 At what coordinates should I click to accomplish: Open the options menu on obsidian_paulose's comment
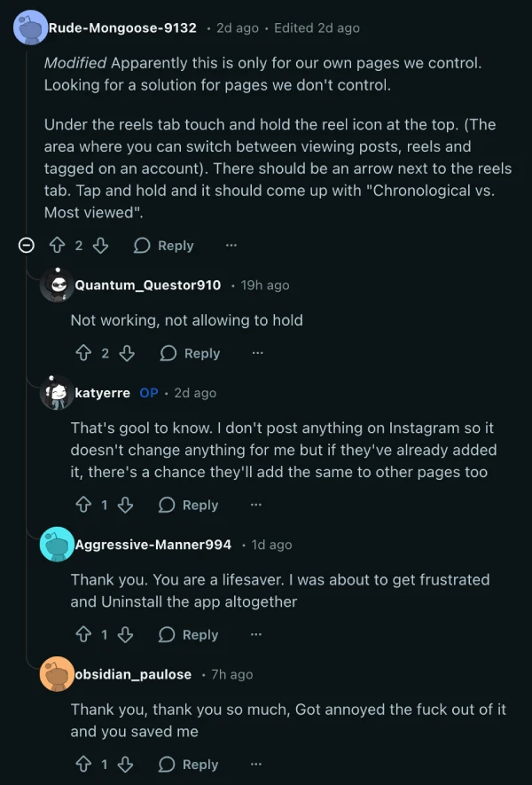point(255,764)
